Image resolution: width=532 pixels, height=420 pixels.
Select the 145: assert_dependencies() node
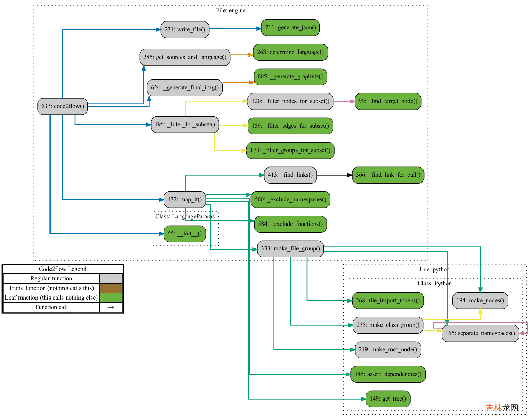tap(388, 374)
